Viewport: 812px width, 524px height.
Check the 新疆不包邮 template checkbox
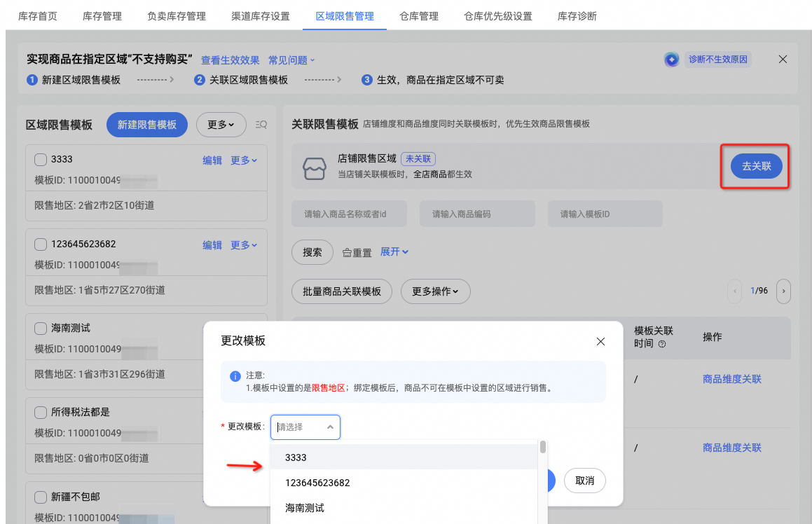(41, 497)
